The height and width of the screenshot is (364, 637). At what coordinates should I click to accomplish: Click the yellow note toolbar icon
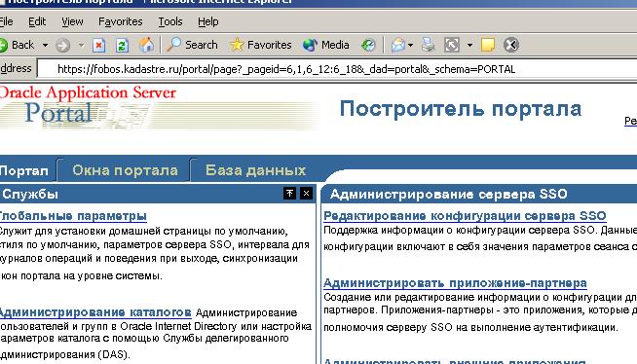tap(488, 45)
